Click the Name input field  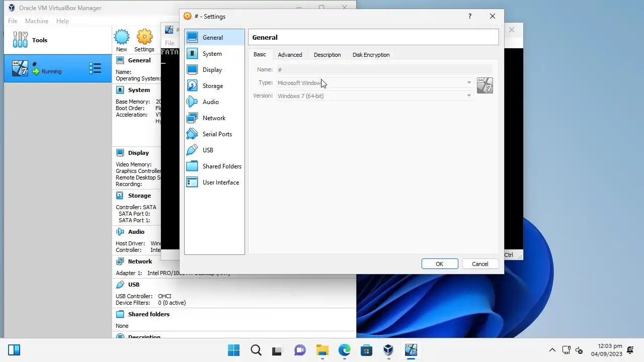(384, 69)
